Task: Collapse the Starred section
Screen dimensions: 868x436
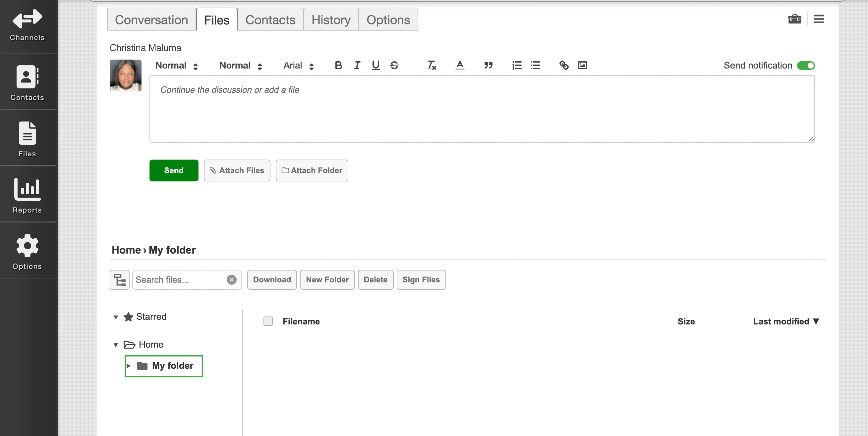Action: tap(116, 317)
